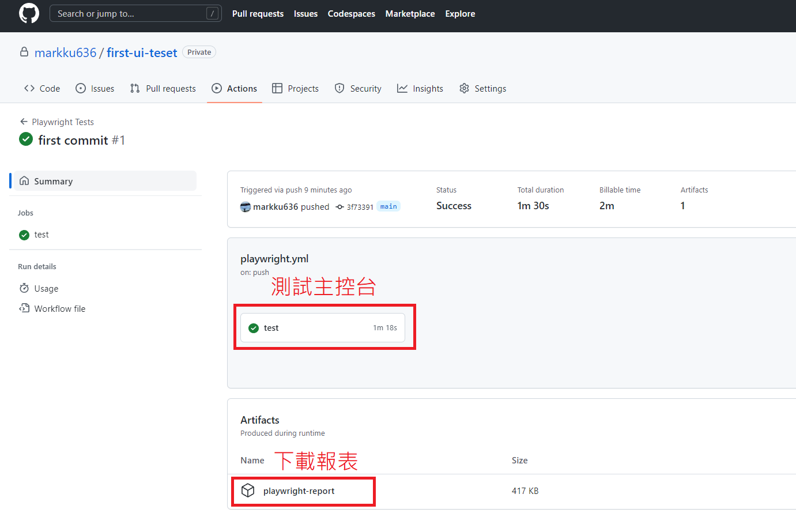
Task: Click the Workflow file icon in sidebar
Action: [x=24, y=308]
